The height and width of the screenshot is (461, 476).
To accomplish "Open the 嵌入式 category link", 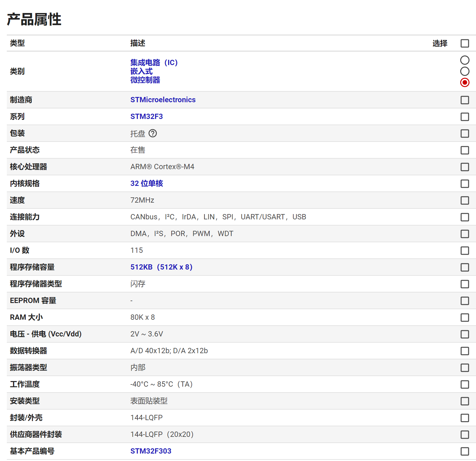I will tap(142, 71).
